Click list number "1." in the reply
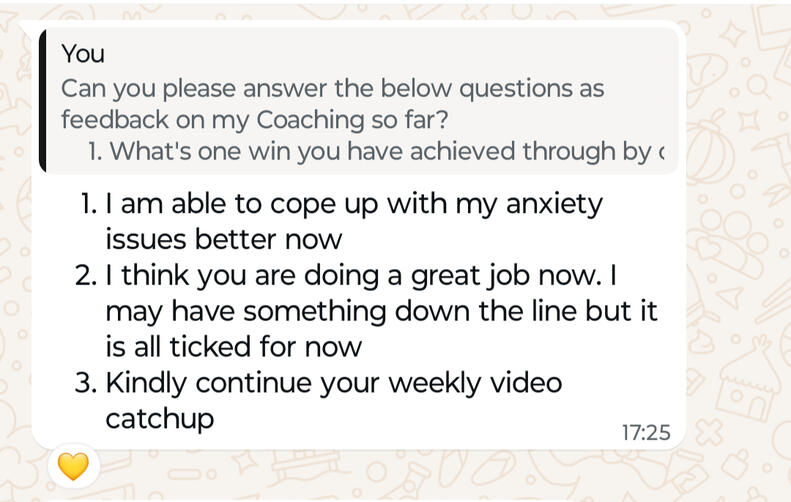This screenshot has height=502, width=791. click(x=88, y=204)
